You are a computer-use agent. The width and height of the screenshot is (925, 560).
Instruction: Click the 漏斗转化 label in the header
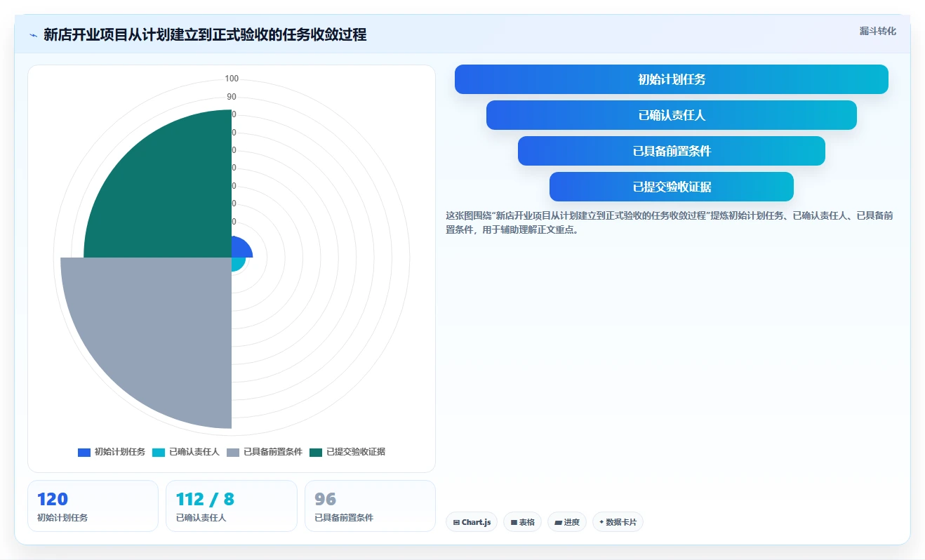[877, 32]
